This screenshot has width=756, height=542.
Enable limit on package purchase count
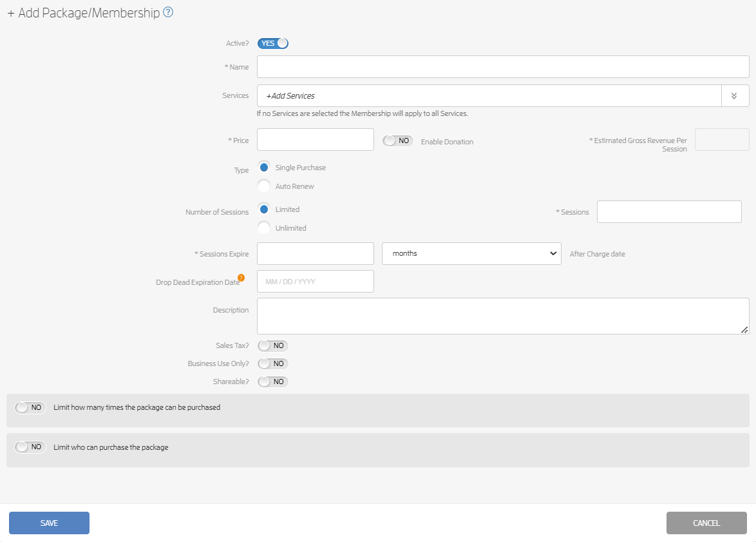(x=30, y=407)
